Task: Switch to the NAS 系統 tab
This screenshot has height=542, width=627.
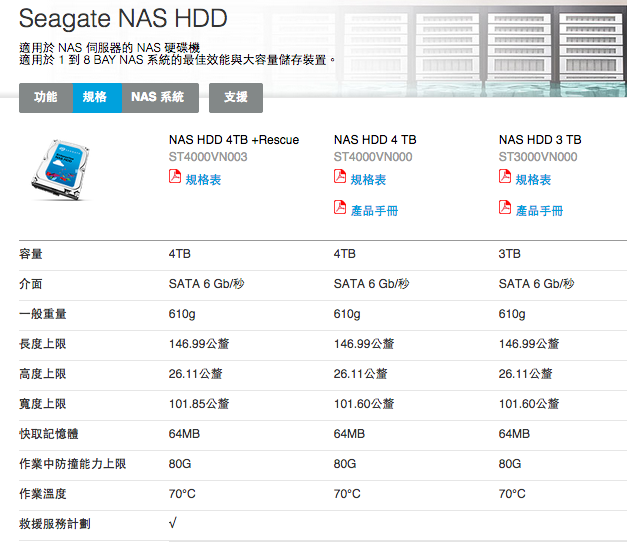Action: [160, 98]
